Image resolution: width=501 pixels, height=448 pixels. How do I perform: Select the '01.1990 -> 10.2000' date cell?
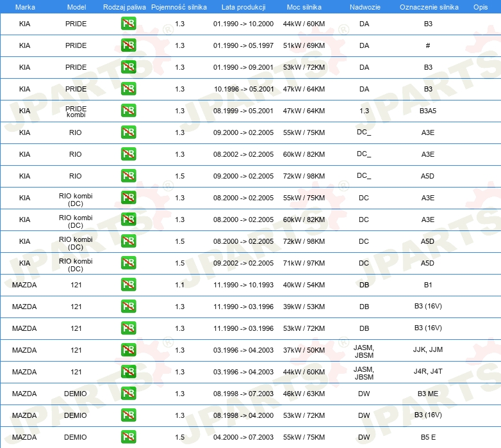click(243, 24)
